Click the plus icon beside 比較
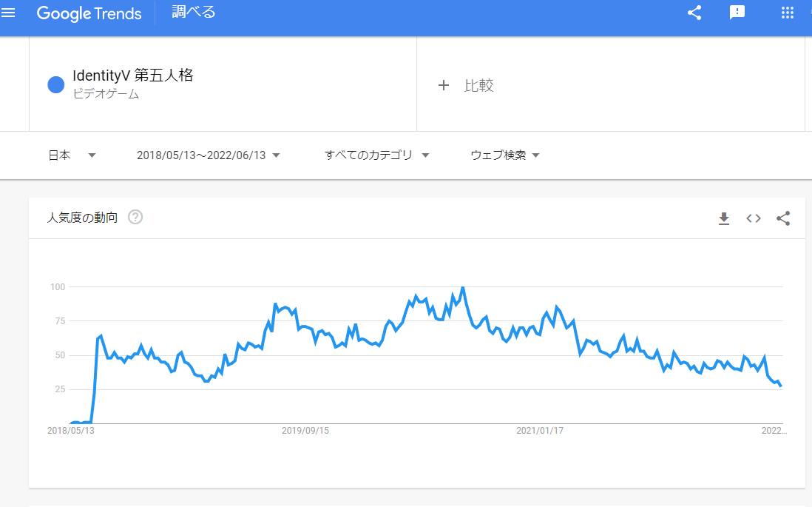 coord(444,85)
